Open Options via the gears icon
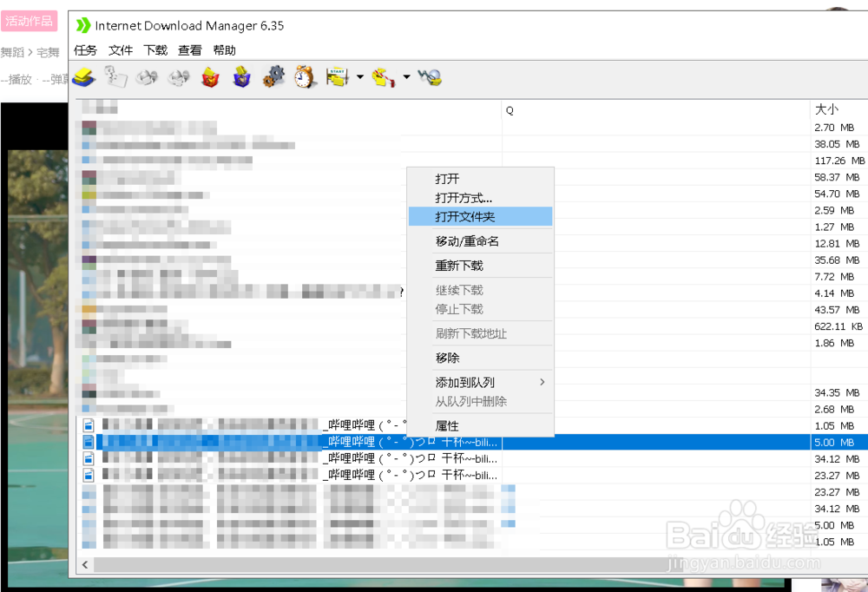This screenshot has height=592, width=868. coord(273,77)
